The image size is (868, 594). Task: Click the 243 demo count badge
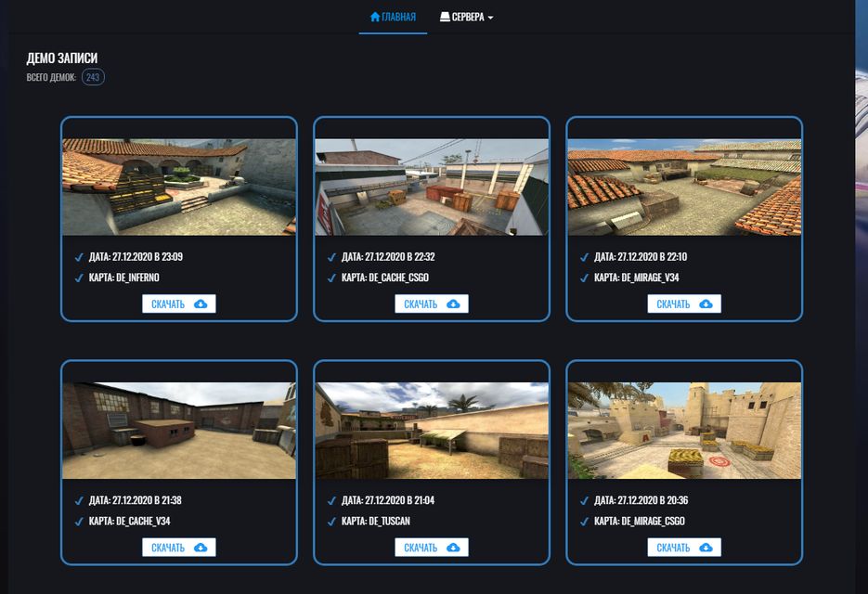click(93, 77)
